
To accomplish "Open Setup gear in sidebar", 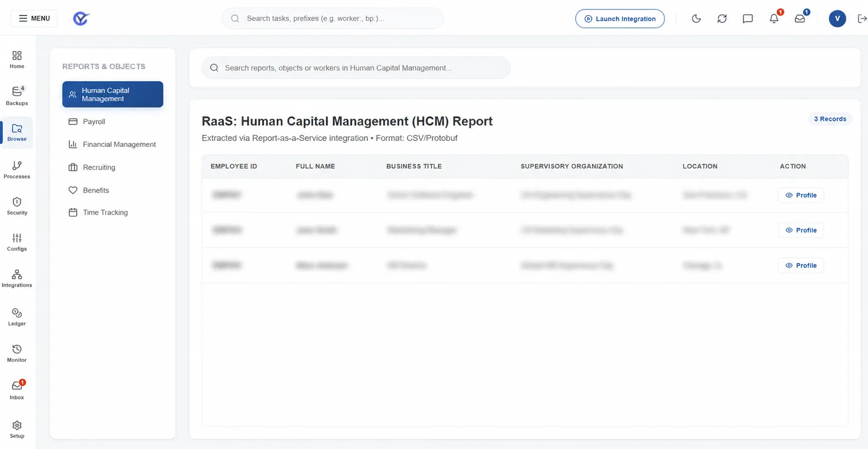I will pos(17,430).
